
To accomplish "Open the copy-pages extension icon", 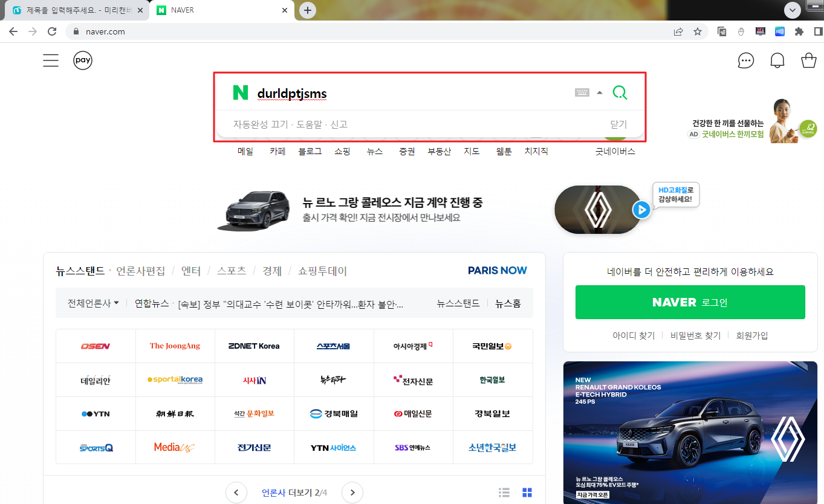I will tap(722, 31).
